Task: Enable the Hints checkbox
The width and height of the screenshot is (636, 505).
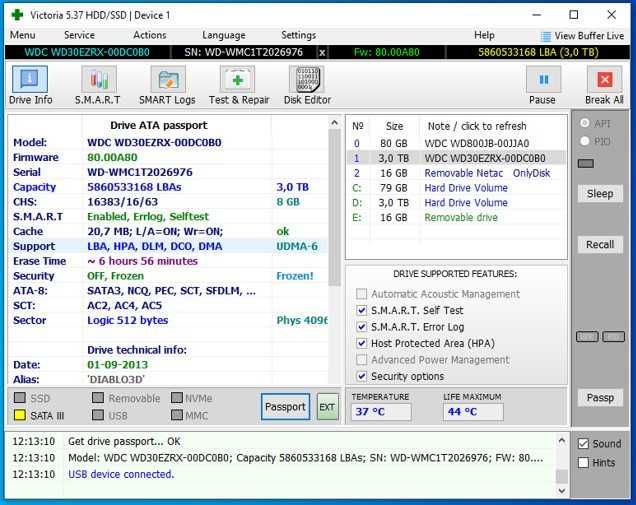Action: pos(583,462)
